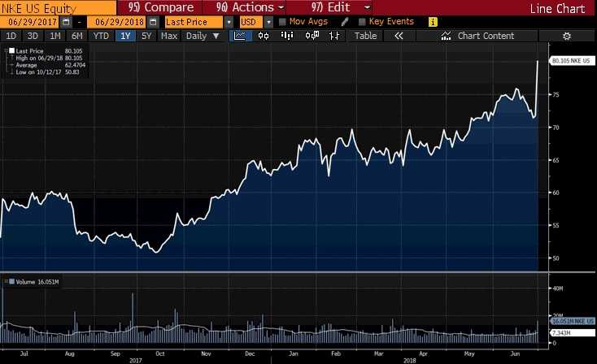Select the 6M time range
This screenshot has height=364, width=597.
click(77, 36)
